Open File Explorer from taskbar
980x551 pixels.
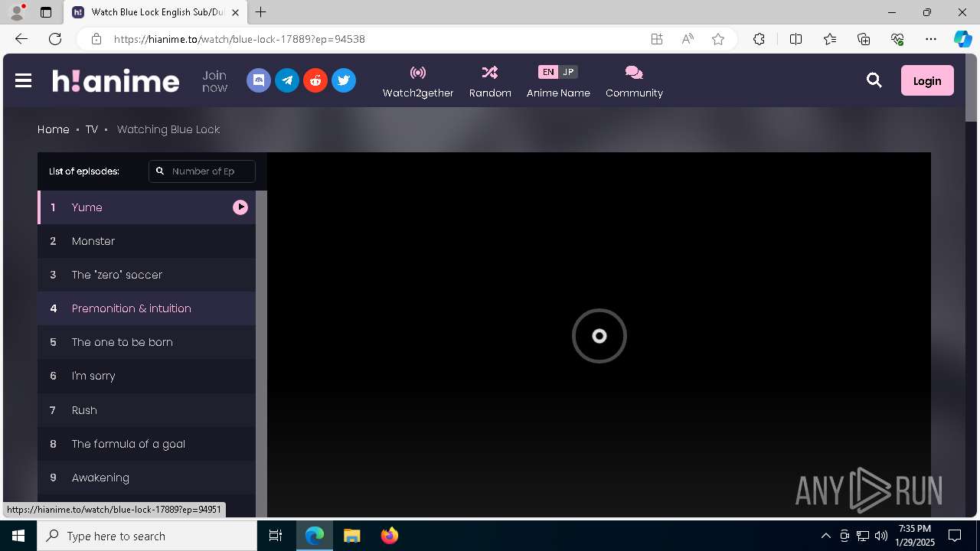pos(352,536)
